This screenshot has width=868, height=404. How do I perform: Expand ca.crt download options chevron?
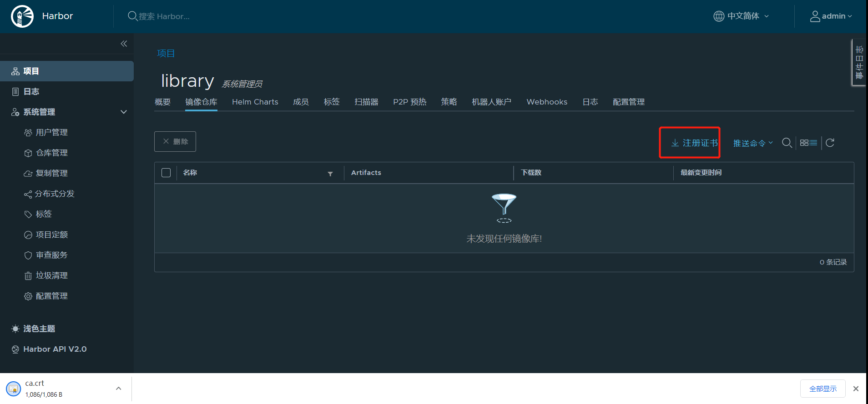(118, 389)
